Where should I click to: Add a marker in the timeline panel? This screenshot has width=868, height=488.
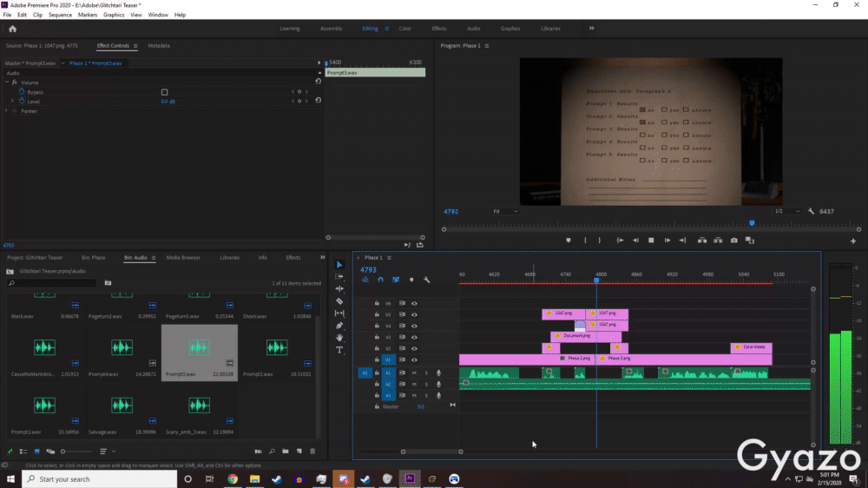click(x=411, y=280)
